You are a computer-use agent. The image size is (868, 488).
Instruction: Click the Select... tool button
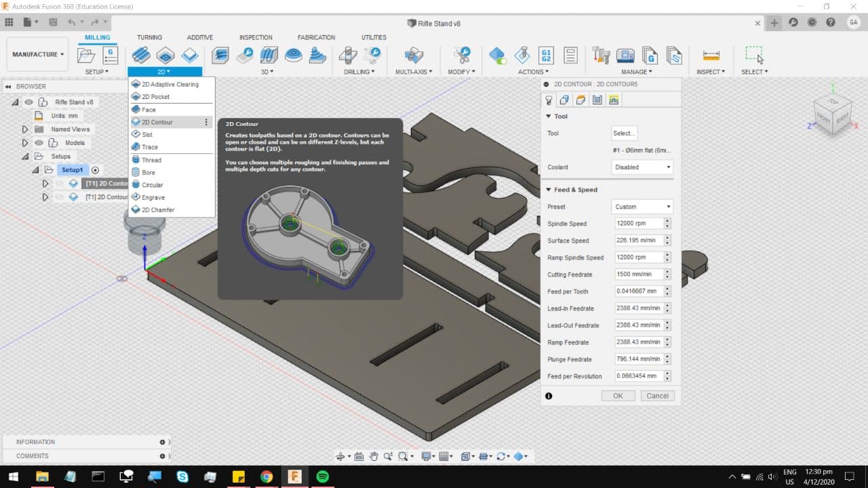(624, 134)
